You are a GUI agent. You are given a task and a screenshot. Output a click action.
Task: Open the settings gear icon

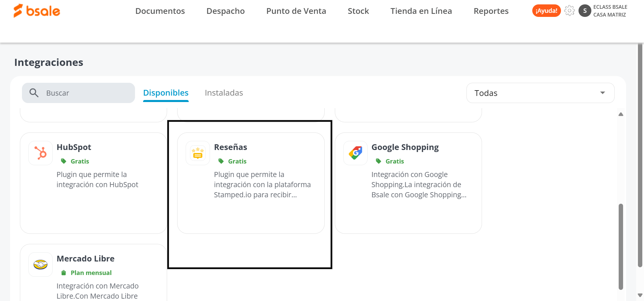pos(569,11)
